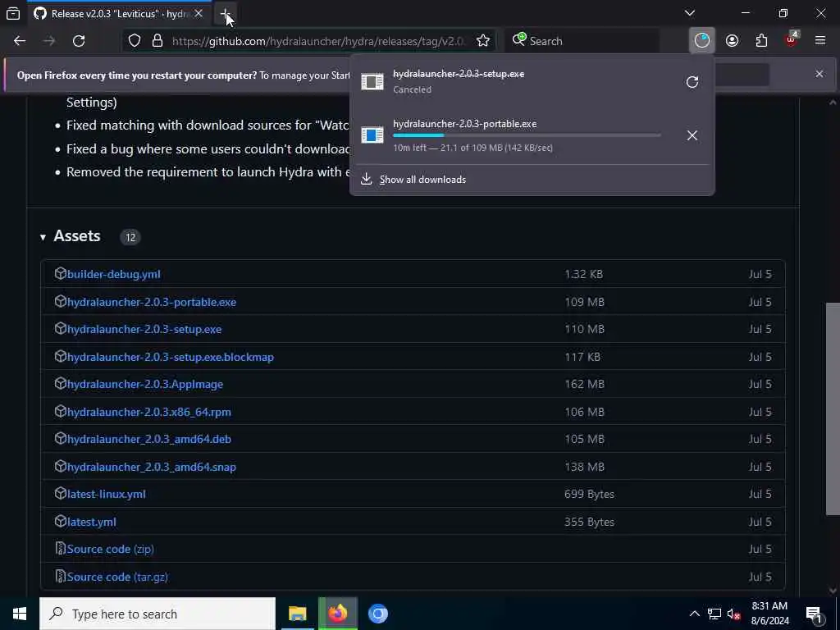Click the portable.exe download progress bar
This screenshot has height=630, width=840.
[x=527, y=135]
